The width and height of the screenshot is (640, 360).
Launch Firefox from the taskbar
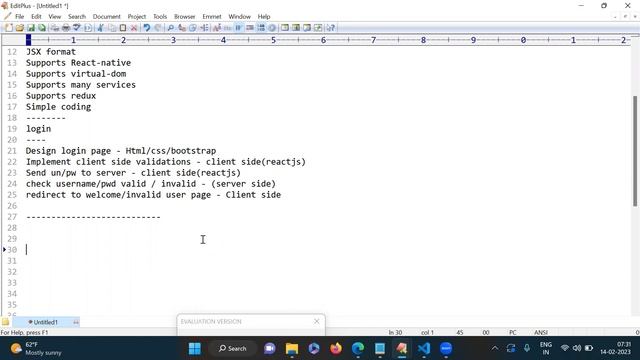pyautogui.click(x=336, y=349)
